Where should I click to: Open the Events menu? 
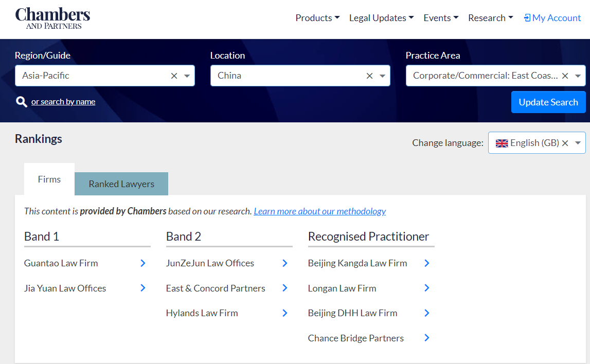(x=441, y=18)
